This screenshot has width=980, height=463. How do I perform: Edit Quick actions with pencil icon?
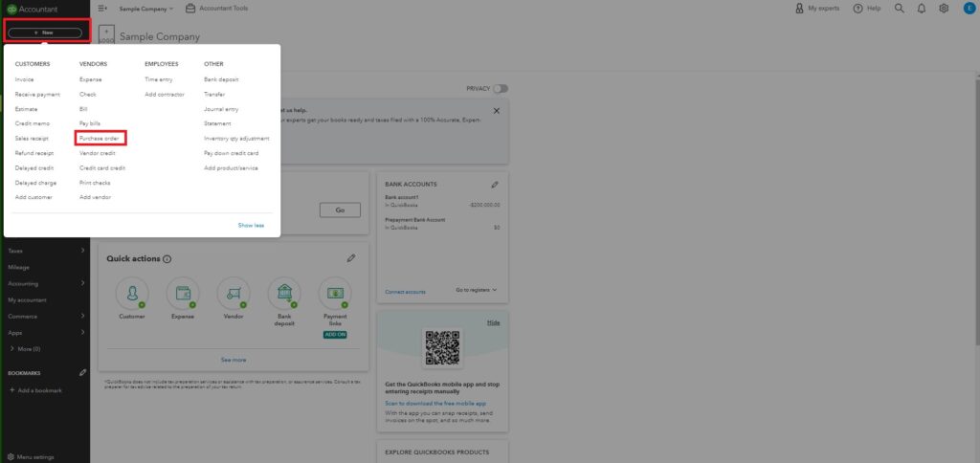click(350, 258)
